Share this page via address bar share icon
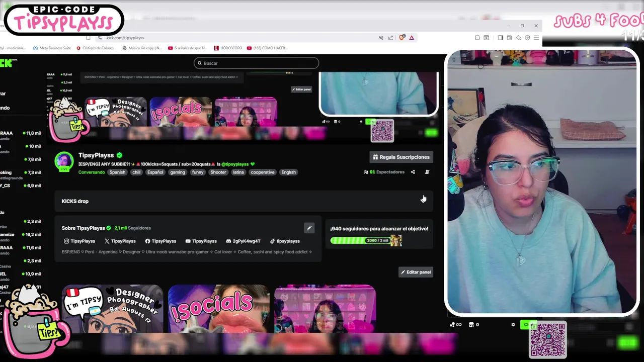Screen dimensions: 644x362 [x=391, y=38]
